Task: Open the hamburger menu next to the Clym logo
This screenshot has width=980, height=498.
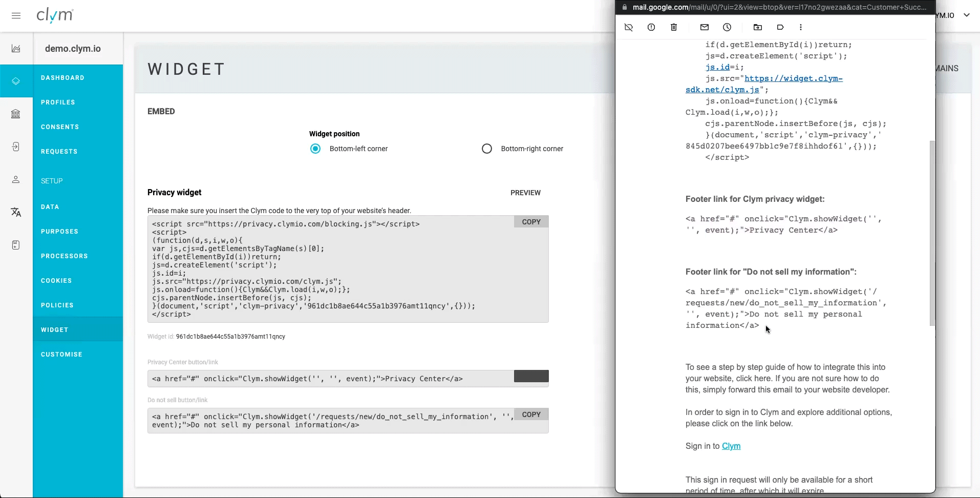Action: (x=16, y=15)
